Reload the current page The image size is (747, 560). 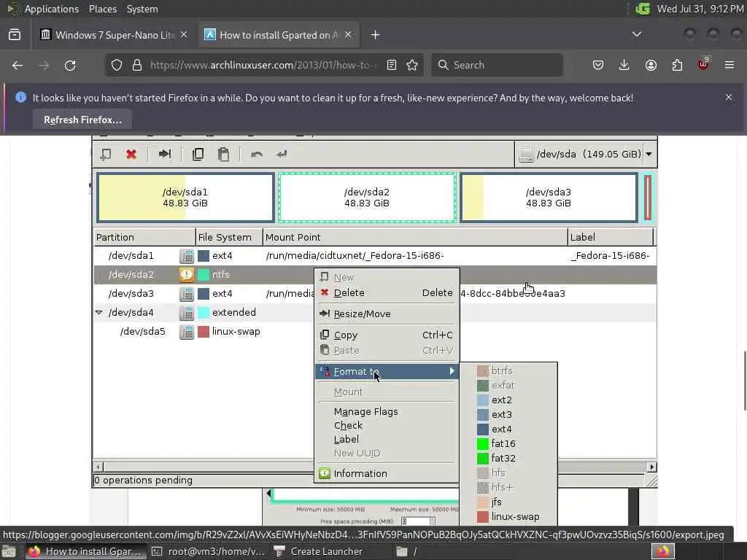pos(70,65)
